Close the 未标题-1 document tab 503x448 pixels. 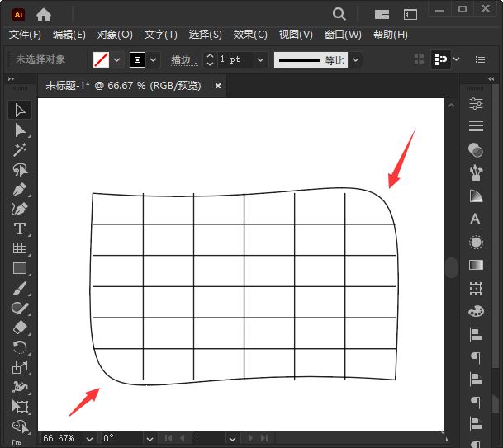pos(218,86)
